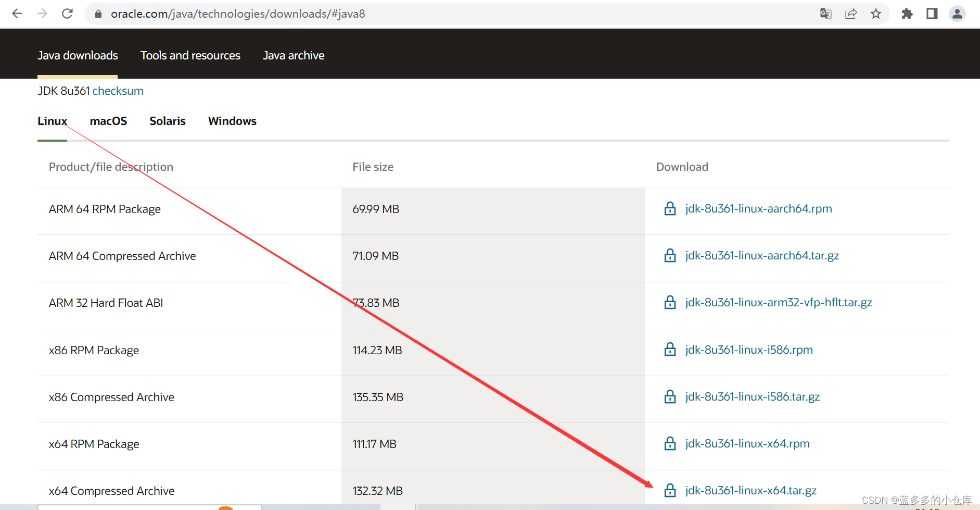Viewport: 980px width, 510px height.
Task: Open the translate page icon
Action: click(826, 14)
